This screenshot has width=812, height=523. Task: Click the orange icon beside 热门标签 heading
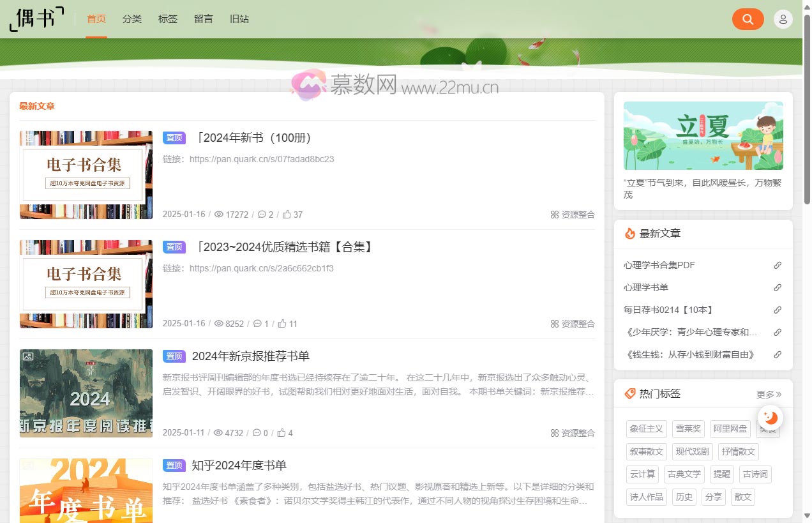coord(629,393)
